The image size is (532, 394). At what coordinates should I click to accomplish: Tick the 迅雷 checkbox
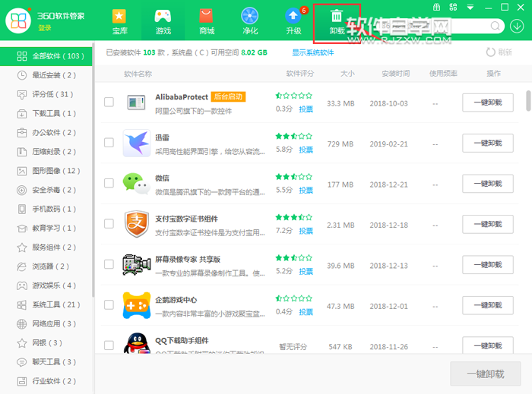(109, 143)
